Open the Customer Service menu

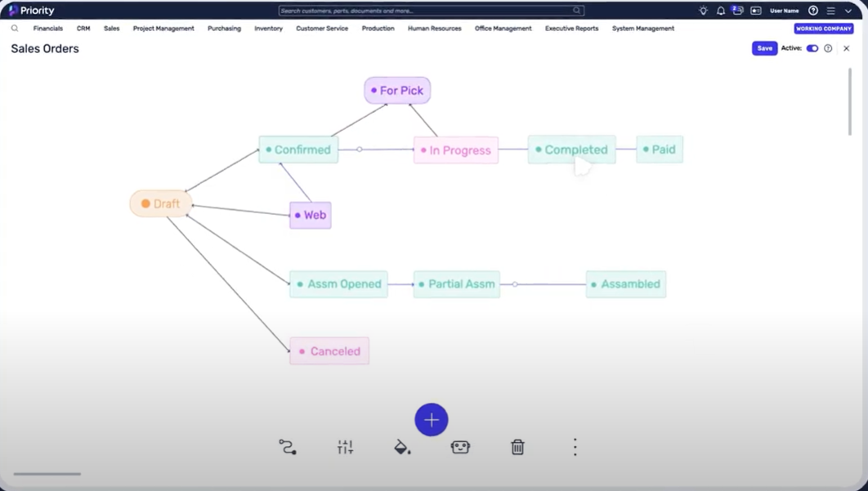tap(322, 29)
